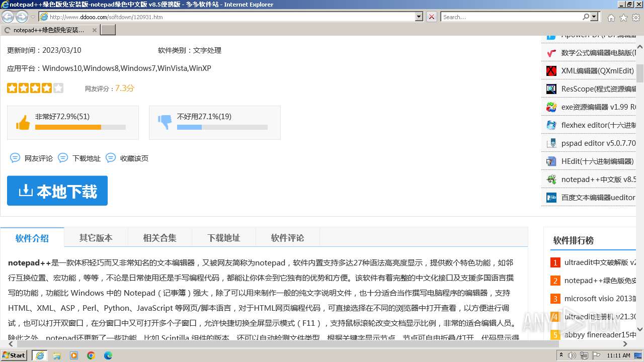The image size is (644, 362).
Task: Close the notepad++ browser tab
Action: pyautogui.click(x=95, y=30)
